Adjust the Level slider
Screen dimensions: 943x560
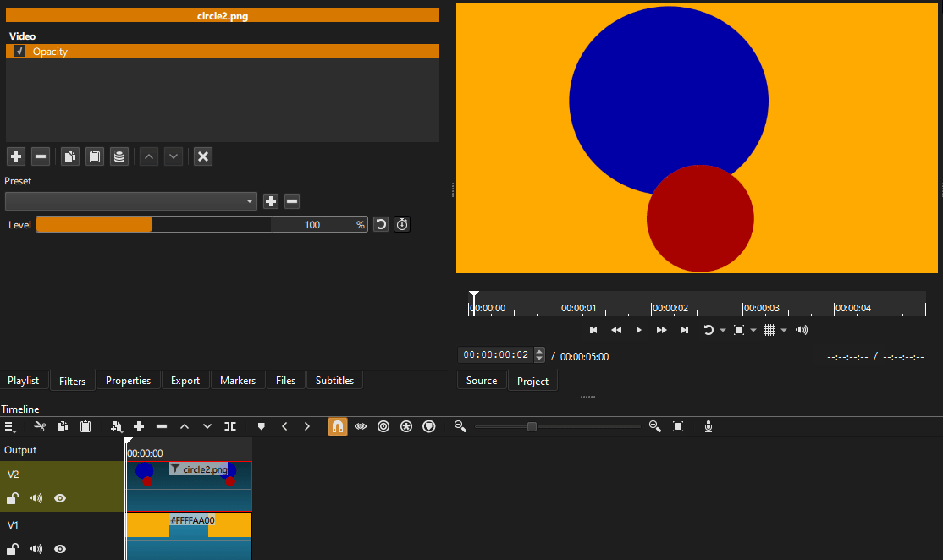pyautogui.click(x=152, y=224)
